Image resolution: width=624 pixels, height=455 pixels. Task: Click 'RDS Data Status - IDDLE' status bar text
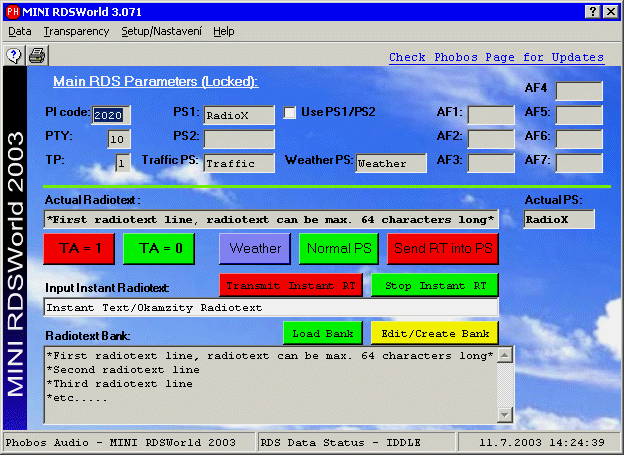[340, 443]
